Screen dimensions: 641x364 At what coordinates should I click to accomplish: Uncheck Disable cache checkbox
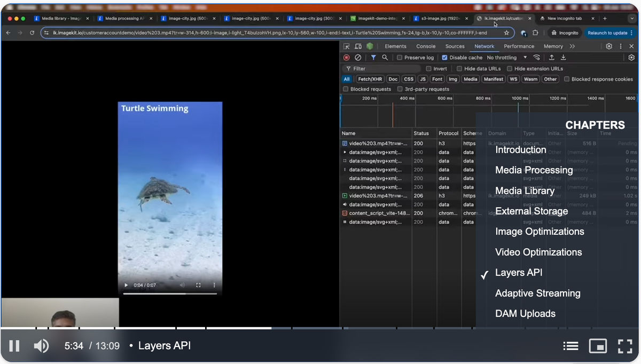click(444, 58)
